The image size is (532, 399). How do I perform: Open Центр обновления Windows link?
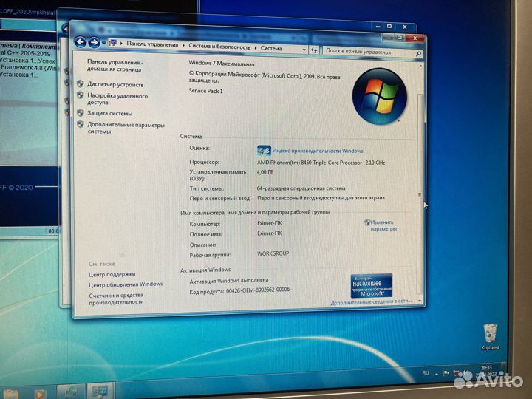126,284
